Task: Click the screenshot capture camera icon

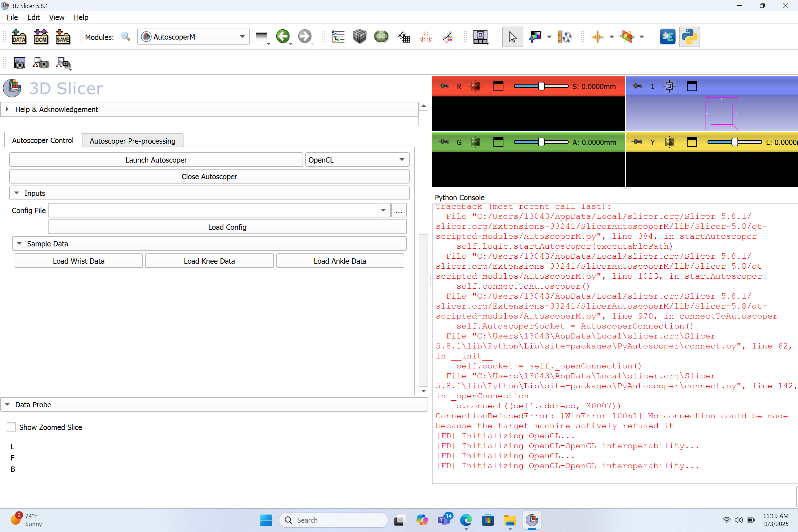Action: coord(19,63)
